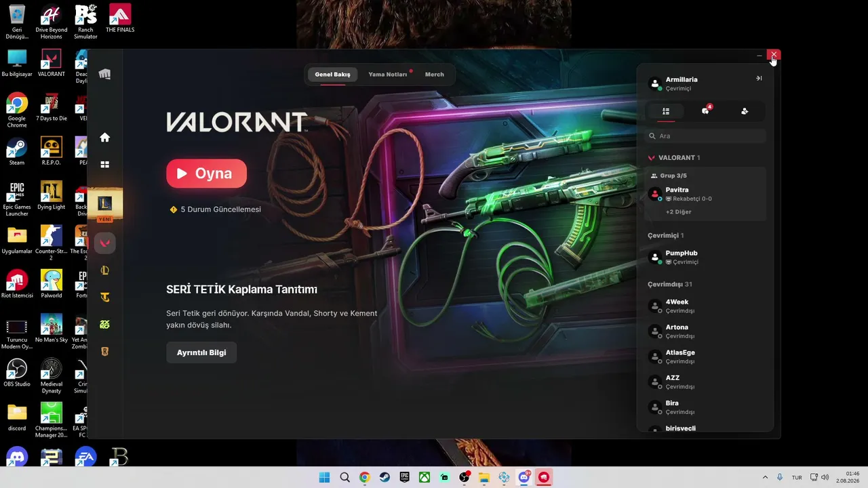
Task: Click the Riot fist logo in the client
Action: (x=105, y=74)
